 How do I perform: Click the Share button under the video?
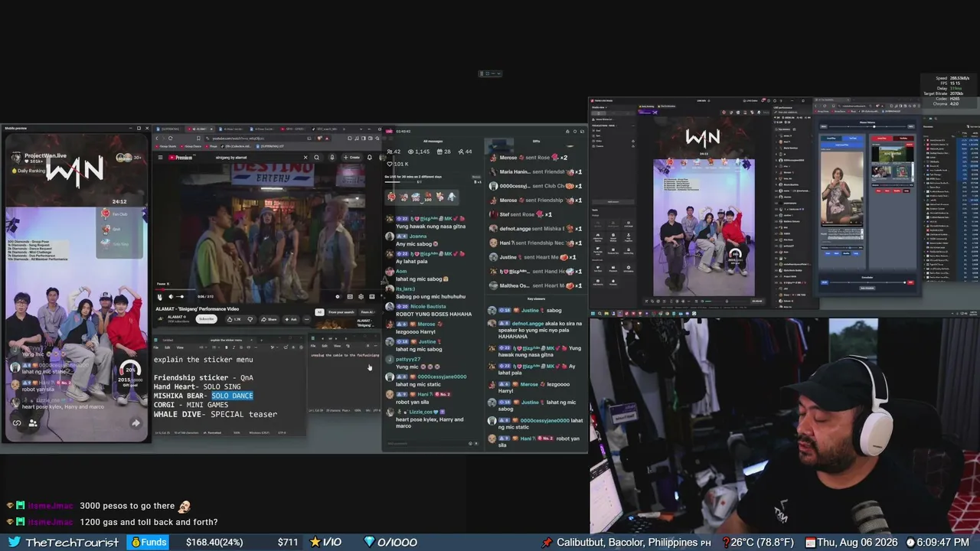tap(269, 319)
